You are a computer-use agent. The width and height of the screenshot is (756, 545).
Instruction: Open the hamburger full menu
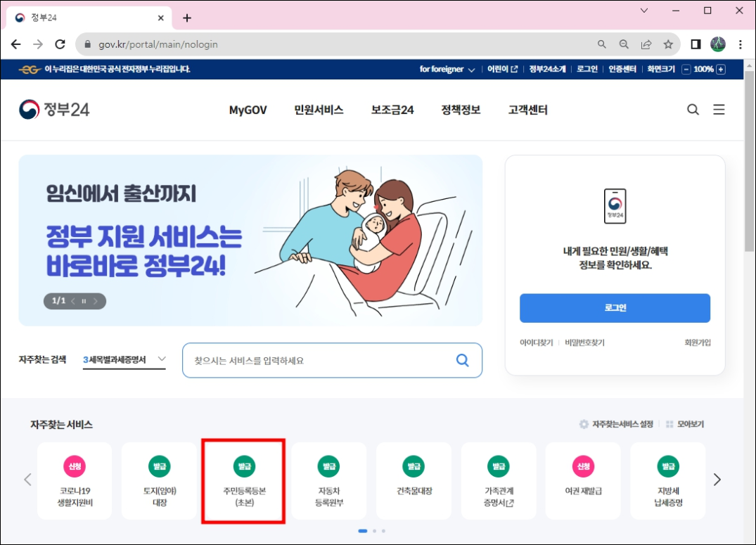point(719,110)
